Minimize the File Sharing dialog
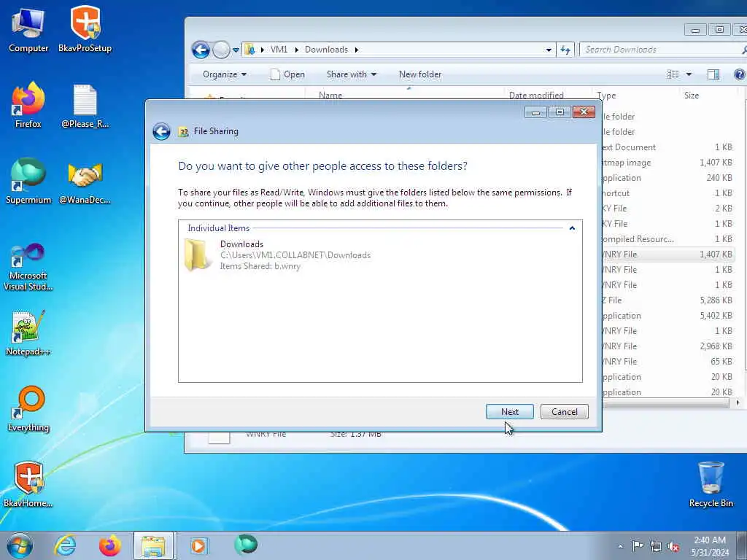 [536, 112]
